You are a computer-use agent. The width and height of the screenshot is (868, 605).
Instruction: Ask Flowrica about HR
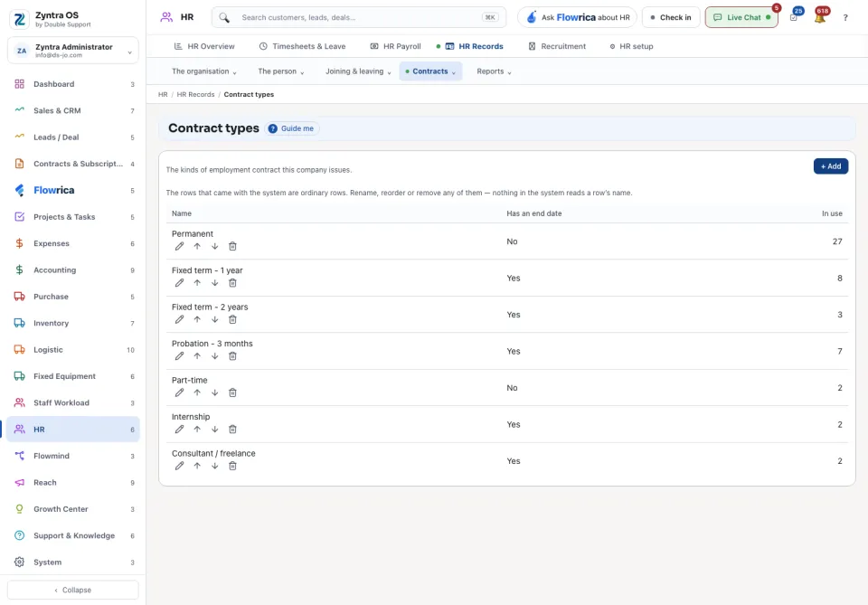coord(578,17)
